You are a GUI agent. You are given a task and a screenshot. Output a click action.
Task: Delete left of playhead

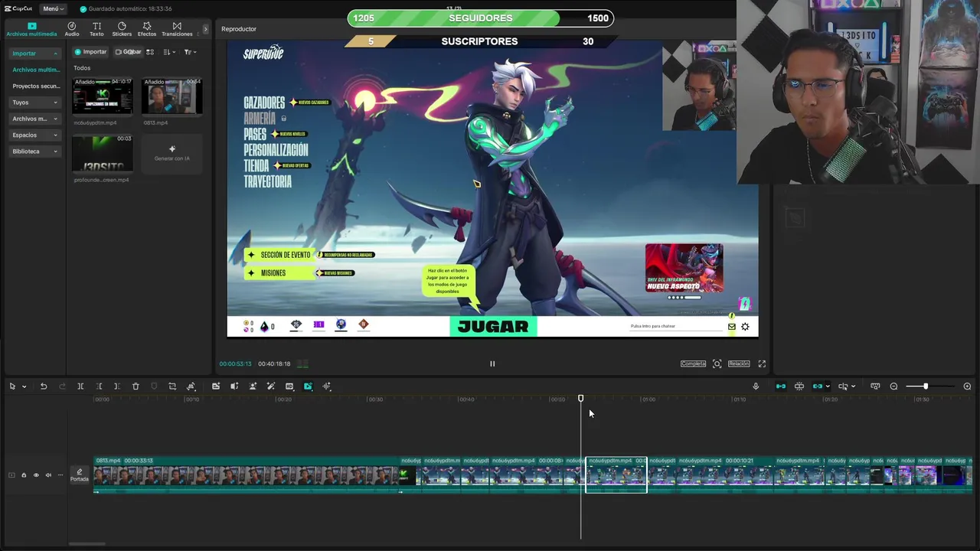99,386
